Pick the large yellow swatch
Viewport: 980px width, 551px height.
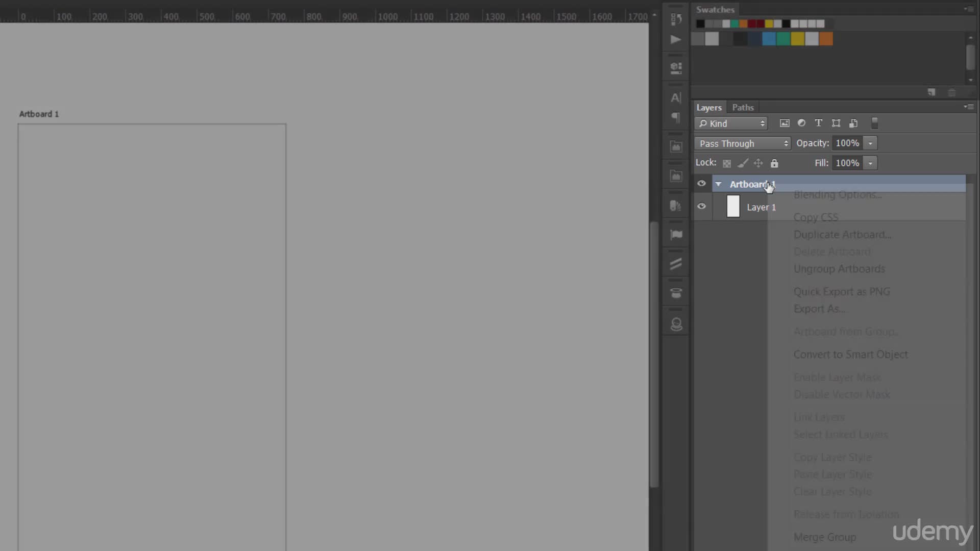pos(797,39)
